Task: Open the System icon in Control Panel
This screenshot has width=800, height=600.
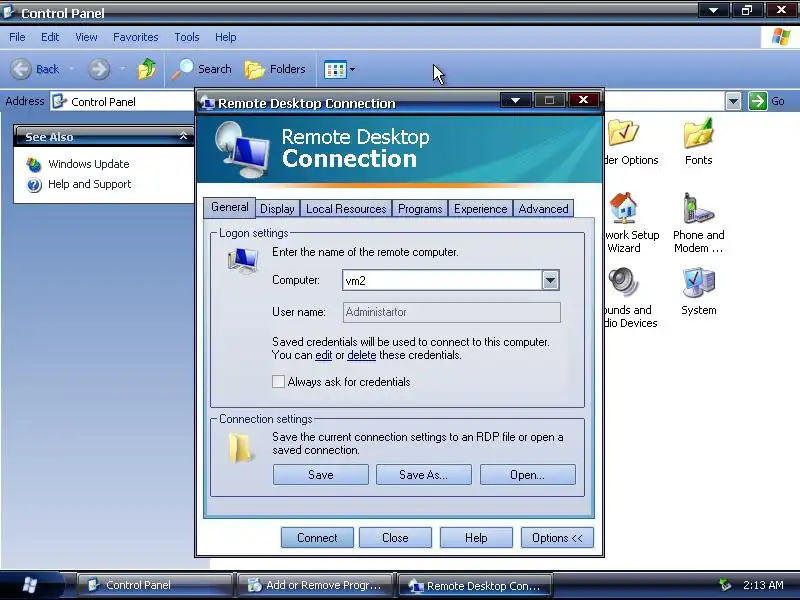Action: pos(698,291)
